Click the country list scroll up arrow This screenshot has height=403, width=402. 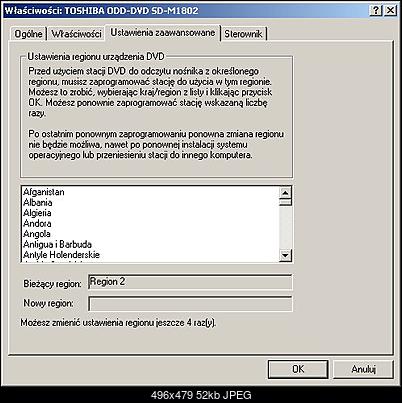pos(285,192)
